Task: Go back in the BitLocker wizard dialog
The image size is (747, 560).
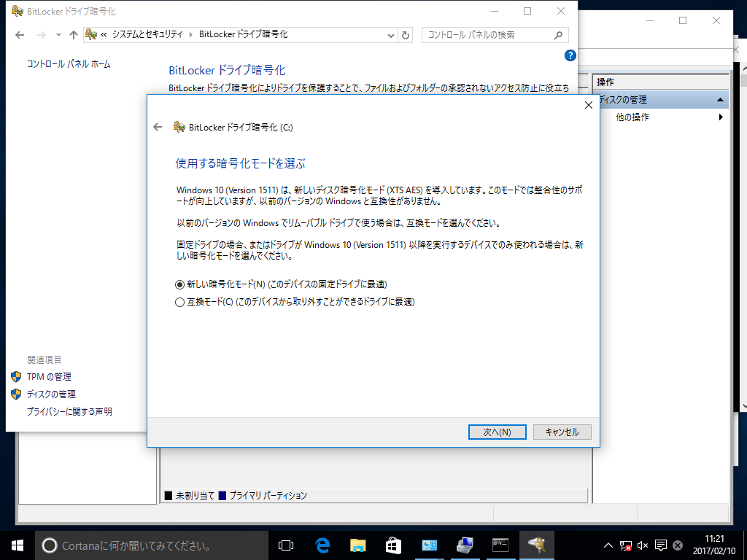Action: click(x=158, y=127)
